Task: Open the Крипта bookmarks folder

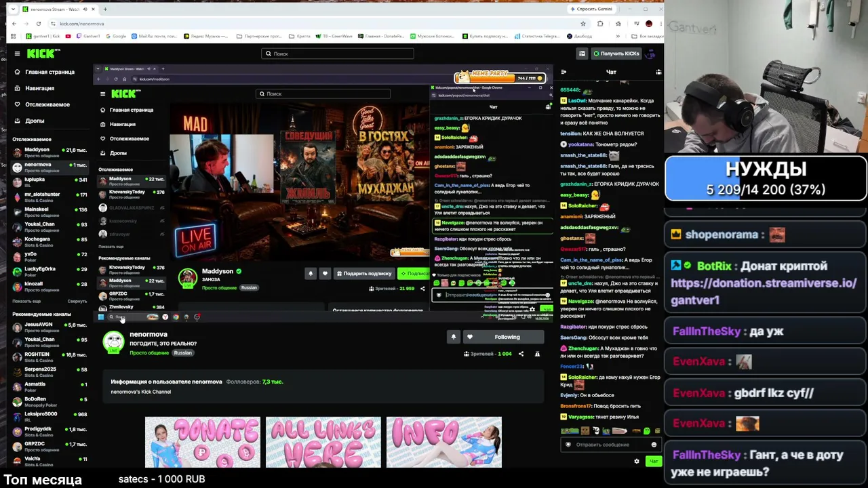Action: tap(299, 36)
